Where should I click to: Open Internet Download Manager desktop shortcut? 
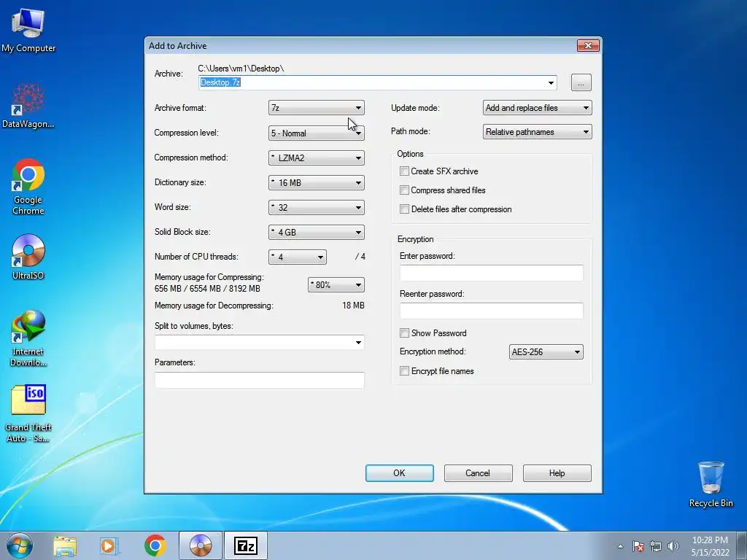coord(28,338)
